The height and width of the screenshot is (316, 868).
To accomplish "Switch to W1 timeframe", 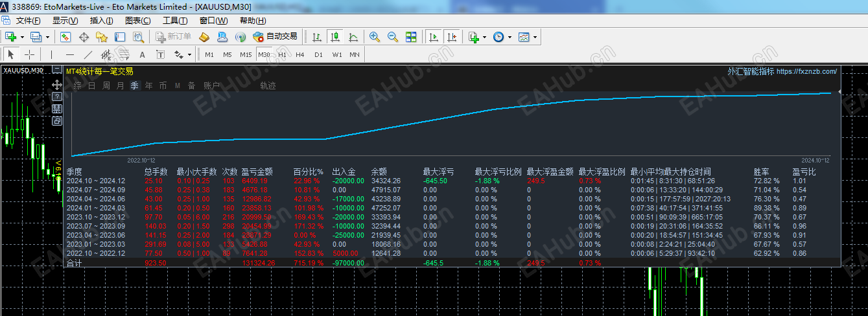I will [337, 54].
